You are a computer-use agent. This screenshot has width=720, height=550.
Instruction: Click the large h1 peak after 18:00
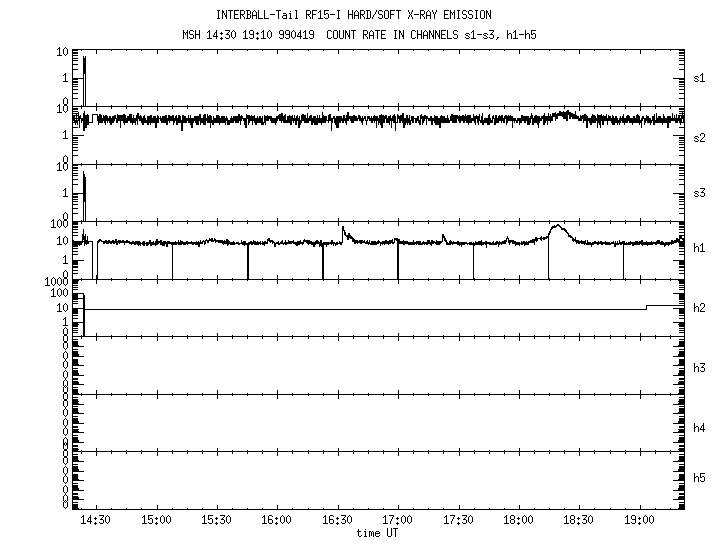point(558,227)
